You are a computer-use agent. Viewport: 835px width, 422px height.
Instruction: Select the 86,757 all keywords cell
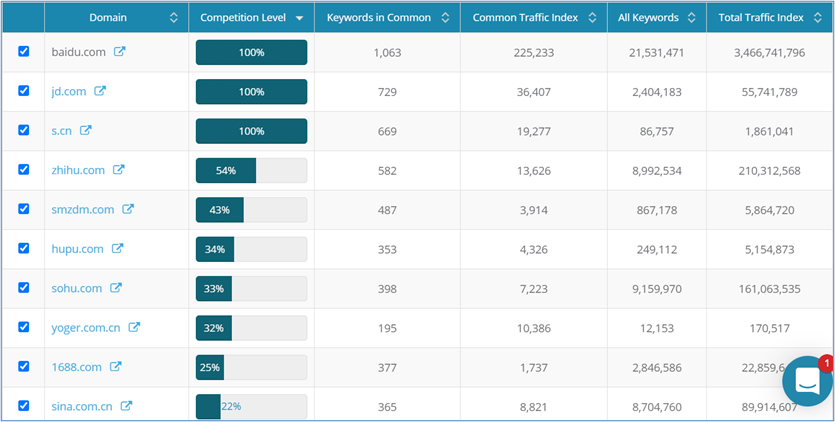[x=657, y=132]
